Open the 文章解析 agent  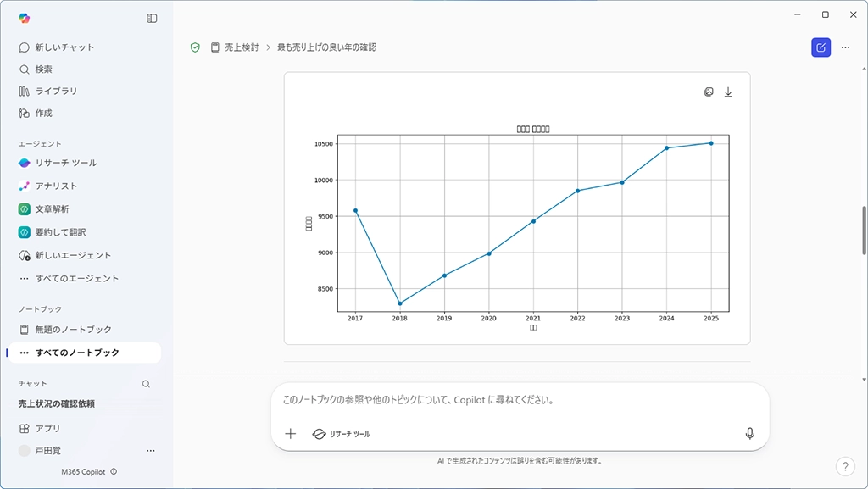(52, 208)
